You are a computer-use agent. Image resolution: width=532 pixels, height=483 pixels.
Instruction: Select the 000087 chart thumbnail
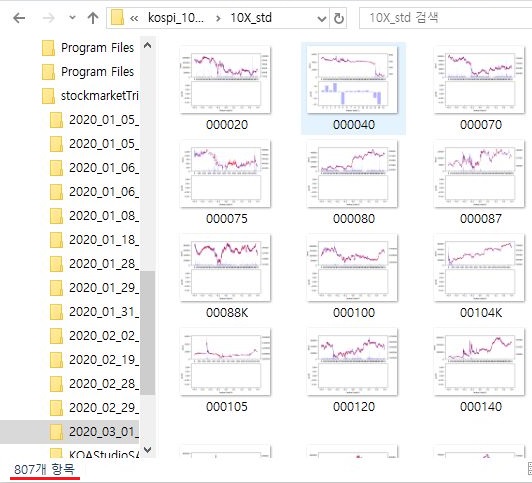point(479,174)
